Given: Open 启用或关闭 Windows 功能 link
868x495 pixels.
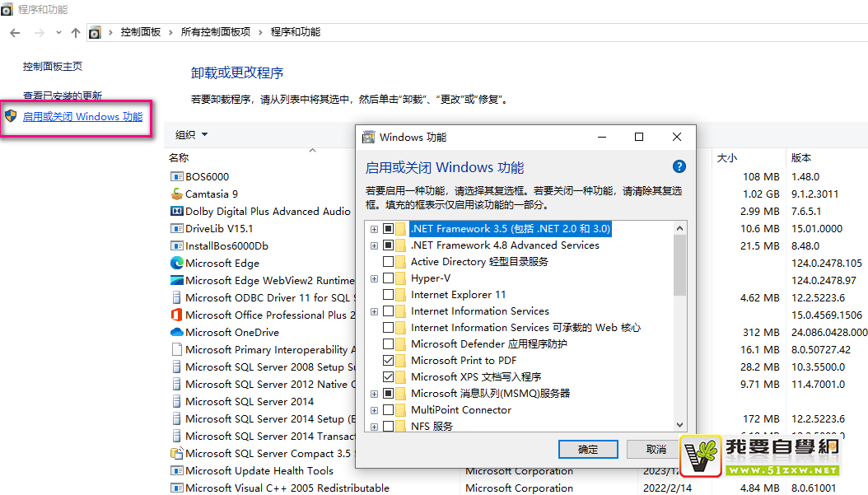Looking at the screenshot, I should coord(82,117).
